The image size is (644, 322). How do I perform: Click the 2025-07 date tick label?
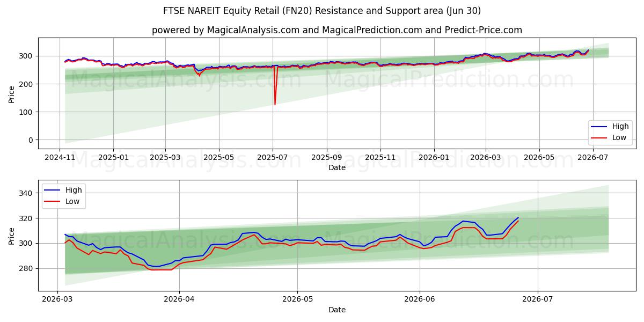click(273, 158)
